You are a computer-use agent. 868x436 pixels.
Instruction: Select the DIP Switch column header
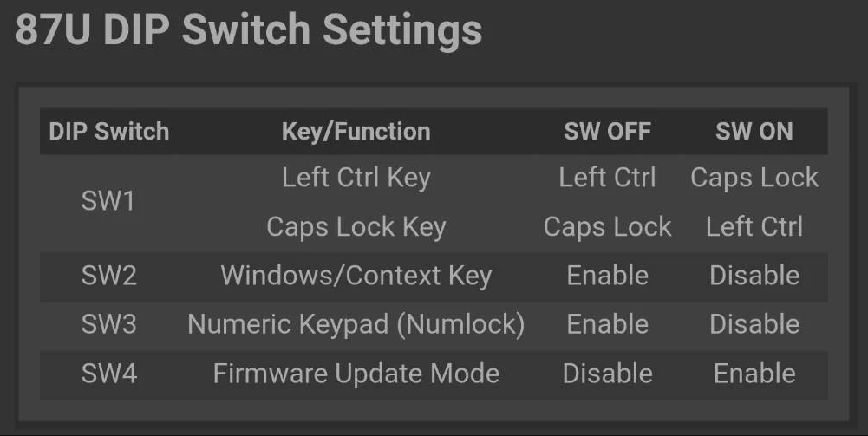pos(109,132)
